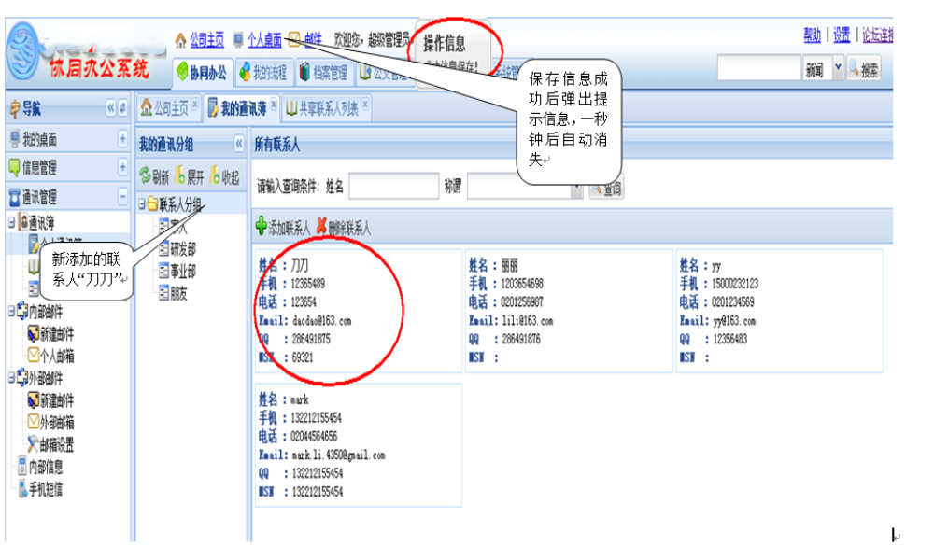
Task: Collapse the 外部邮件 tree node
Action: click(x=11, y=378)
